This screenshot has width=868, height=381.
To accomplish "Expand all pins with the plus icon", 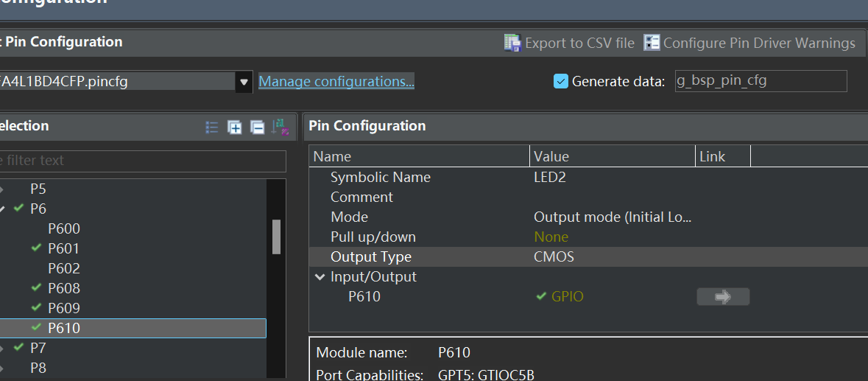I will (x=235, y=128).
